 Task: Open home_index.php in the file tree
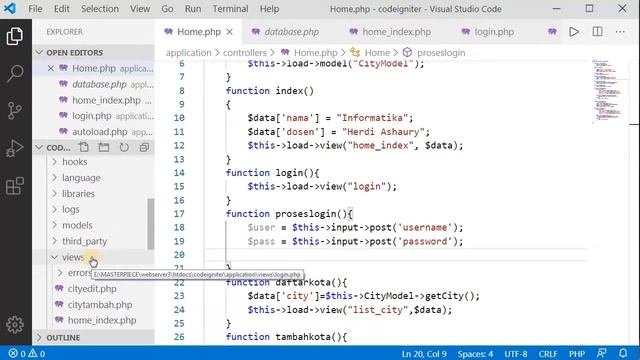coord(102,320)
